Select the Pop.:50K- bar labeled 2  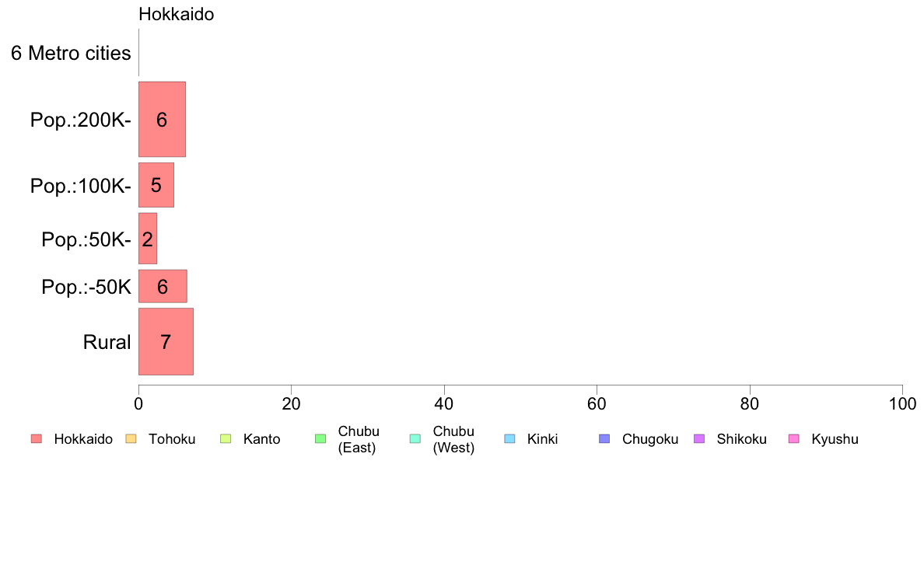(x=147, y=239)
